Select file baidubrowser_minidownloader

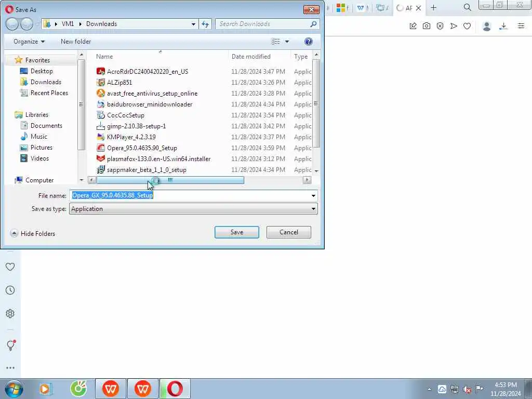[x=150, y=104]
